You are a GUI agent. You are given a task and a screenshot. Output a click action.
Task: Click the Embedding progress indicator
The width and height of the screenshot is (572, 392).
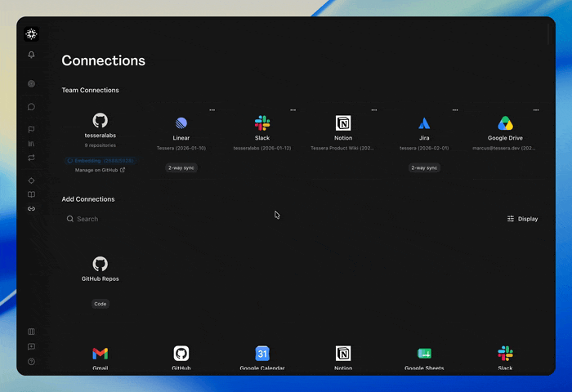tap(101, 161)
